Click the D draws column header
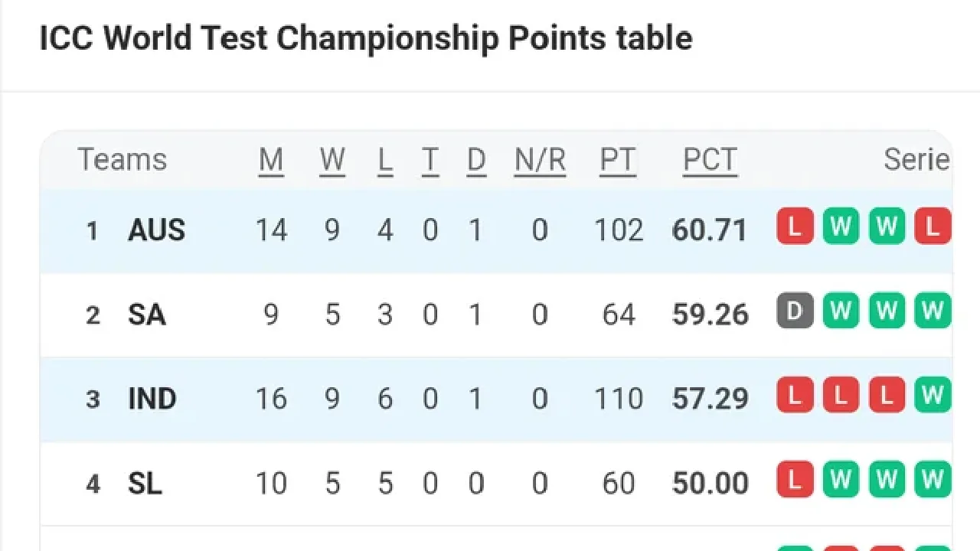The image size is (980, 551). (x=475, y=160)
